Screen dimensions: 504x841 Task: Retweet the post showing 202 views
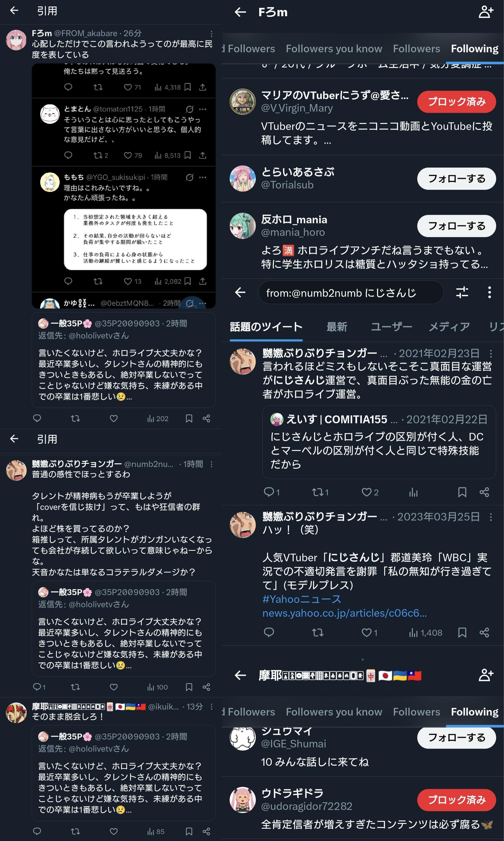pos(75,418)
